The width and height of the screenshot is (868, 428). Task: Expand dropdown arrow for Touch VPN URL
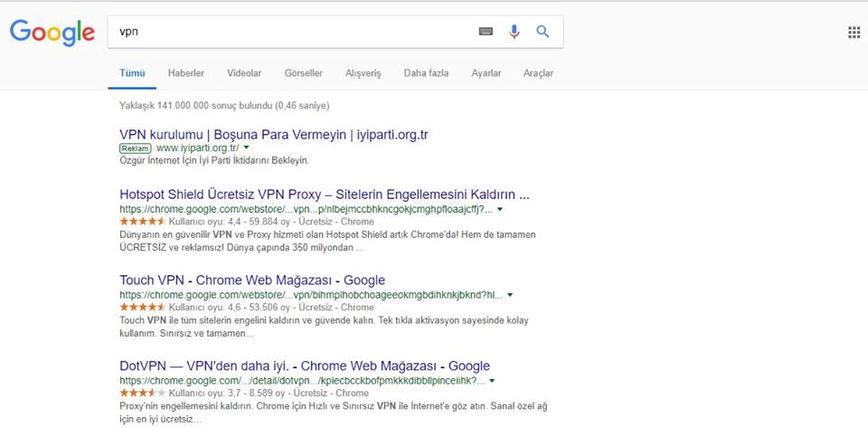510,295
